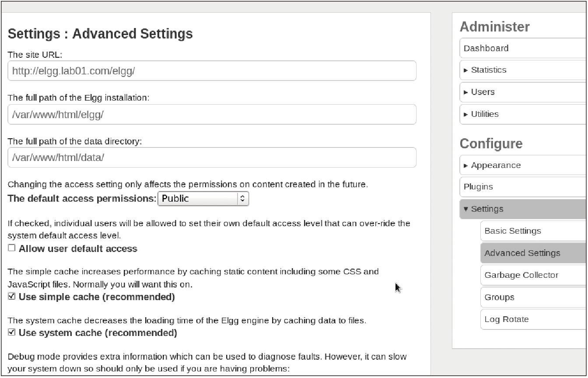
Task: Enable Allow user default access checkbox
Action: [12, 248]
